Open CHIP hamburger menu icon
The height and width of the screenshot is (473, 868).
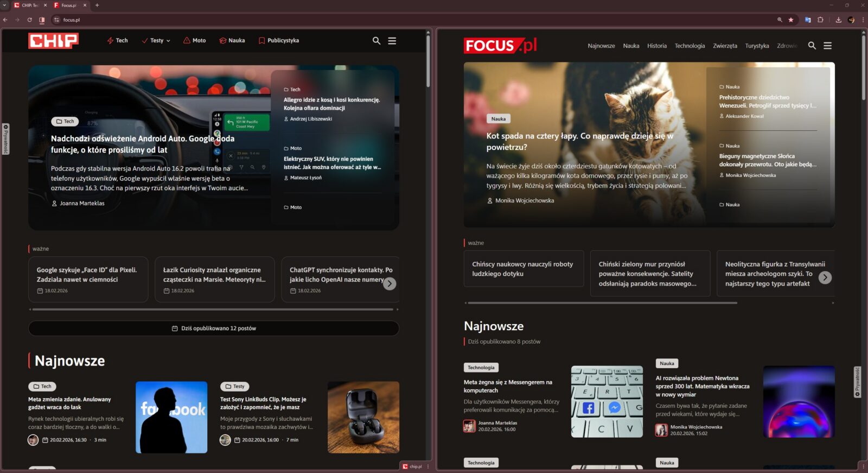[x=392, y=41]
